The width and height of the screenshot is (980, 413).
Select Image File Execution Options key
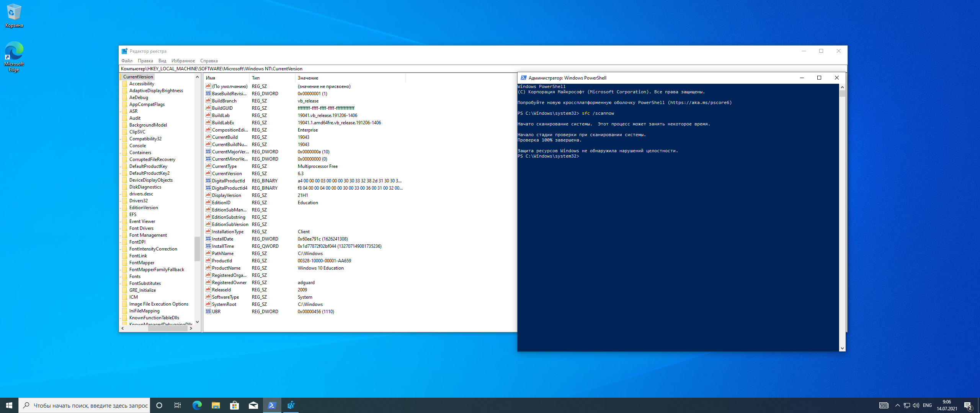159,304
